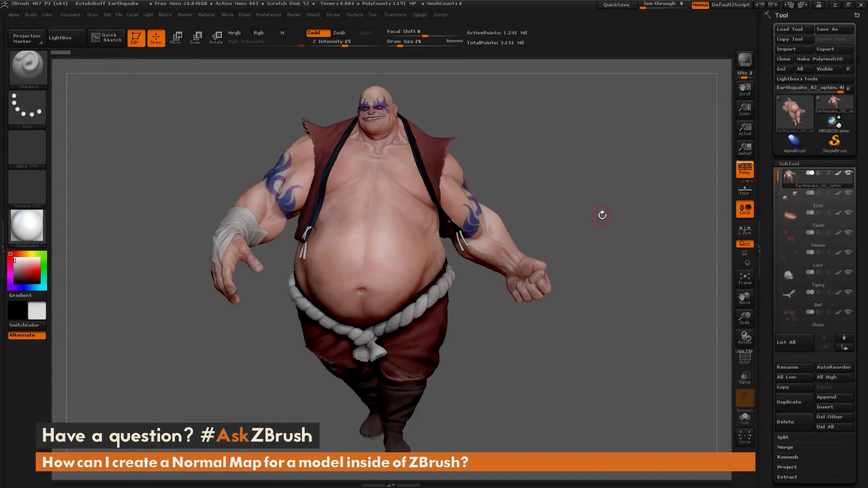Open the Preferences menu
The height and width of the screenshot is (488, 868).
point(268,15)
